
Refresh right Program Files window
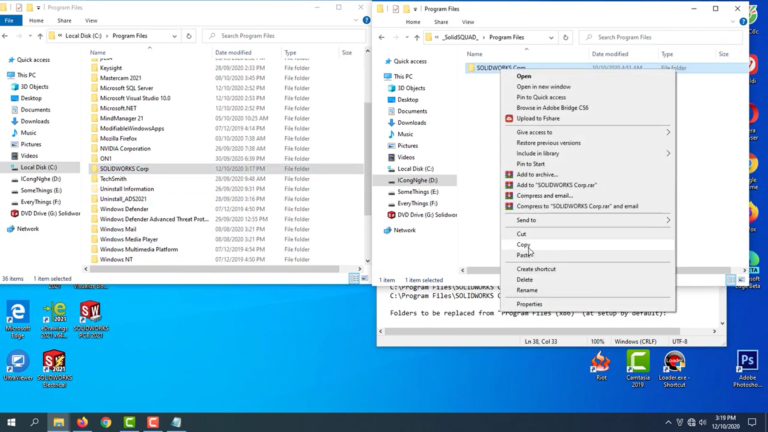pos(565,37)
